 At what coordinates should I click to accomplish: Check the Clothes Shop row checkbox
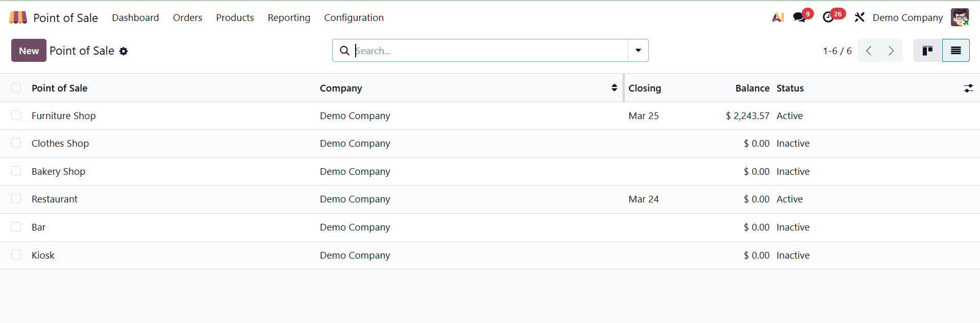point(16,143)
